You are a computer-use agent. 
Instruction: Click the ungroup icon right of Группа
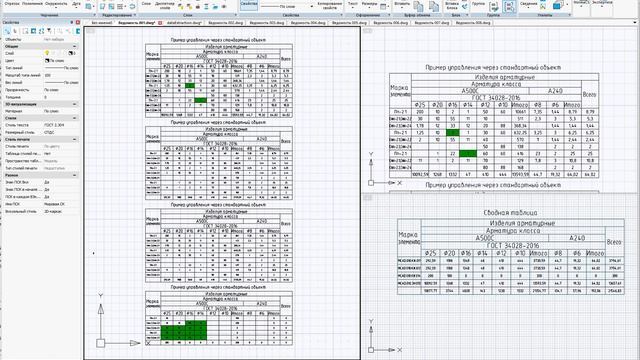(x=494, y=7)
